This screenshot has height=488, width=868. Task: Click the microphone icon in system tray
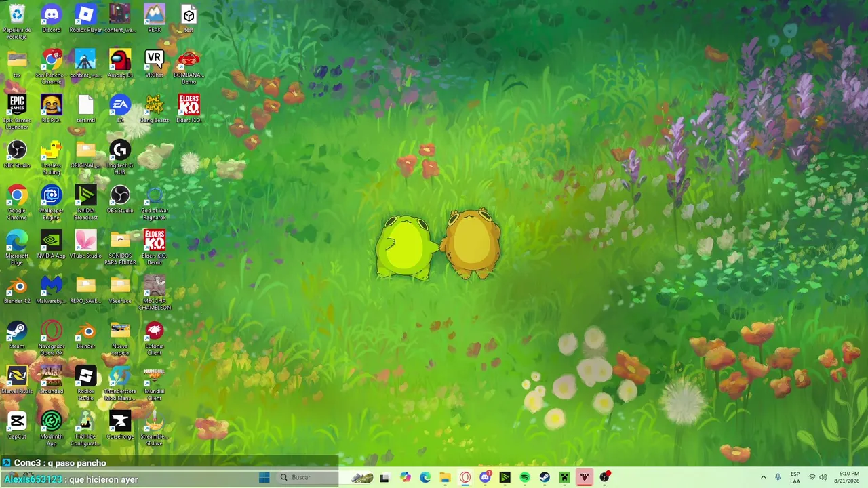778,477
